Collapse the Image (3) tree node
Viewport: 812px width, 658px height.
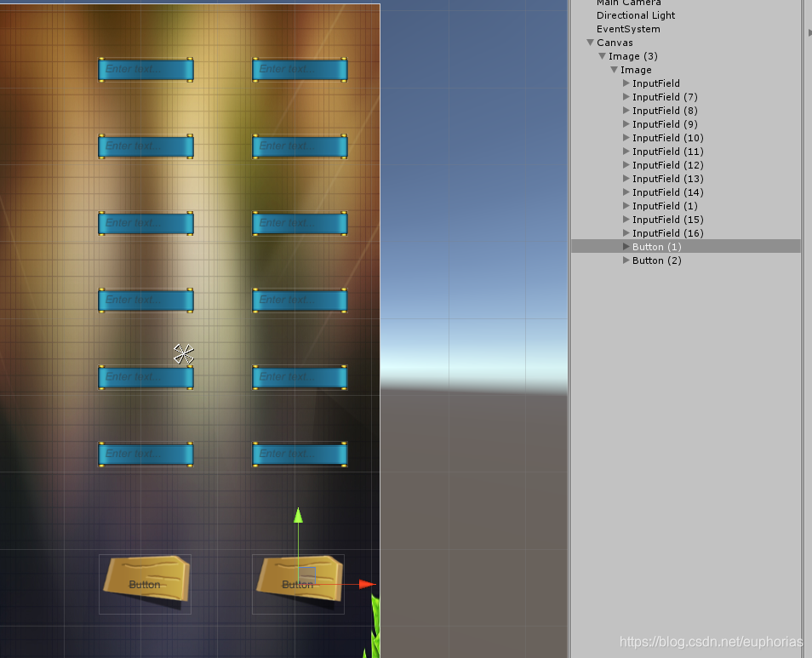pyautogui.click(x=602, y=56)
